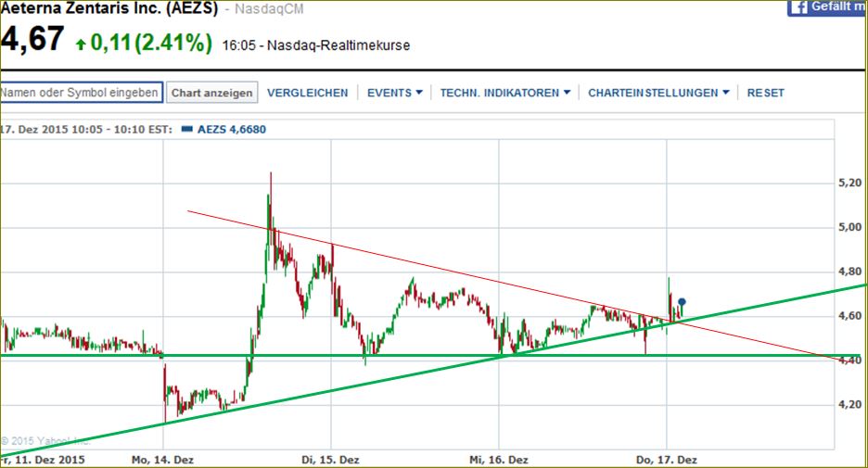
Task: Click the AEZS blue legend color swatch
Action: pyautogui.click(x=187, y=130)
